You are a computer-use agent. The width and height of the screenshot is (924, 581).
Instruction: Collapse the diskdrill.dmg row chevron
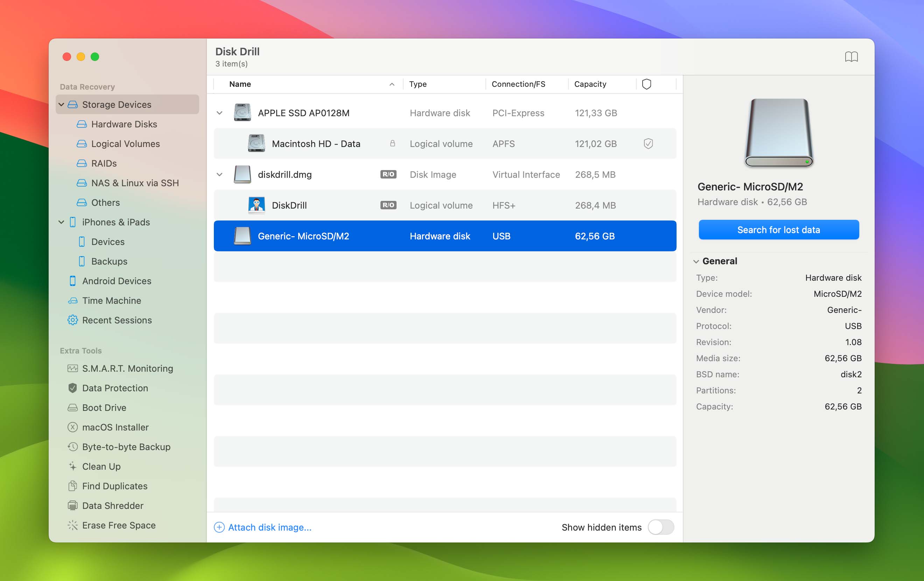click(x=219, y=174)
